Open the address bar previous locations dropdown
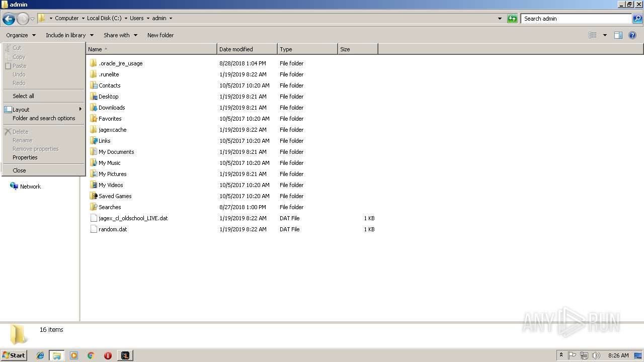The height and width of the screenshot is (362, 644). pos(500,19)
